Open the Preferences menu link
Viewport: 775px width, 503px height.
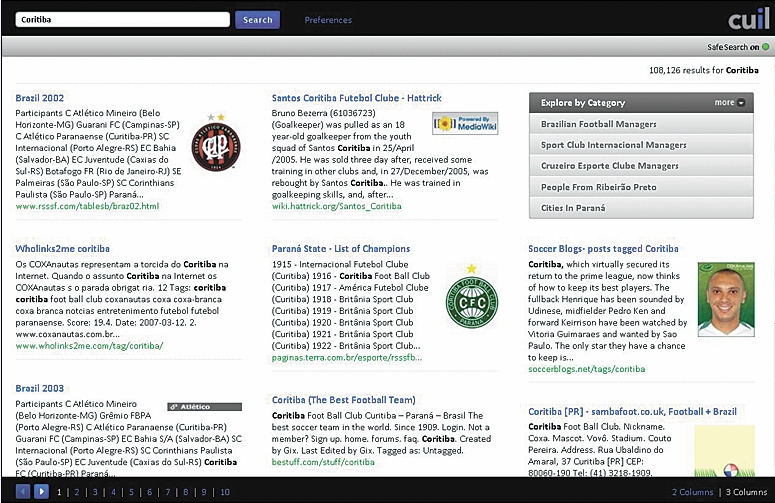[328, 19]
